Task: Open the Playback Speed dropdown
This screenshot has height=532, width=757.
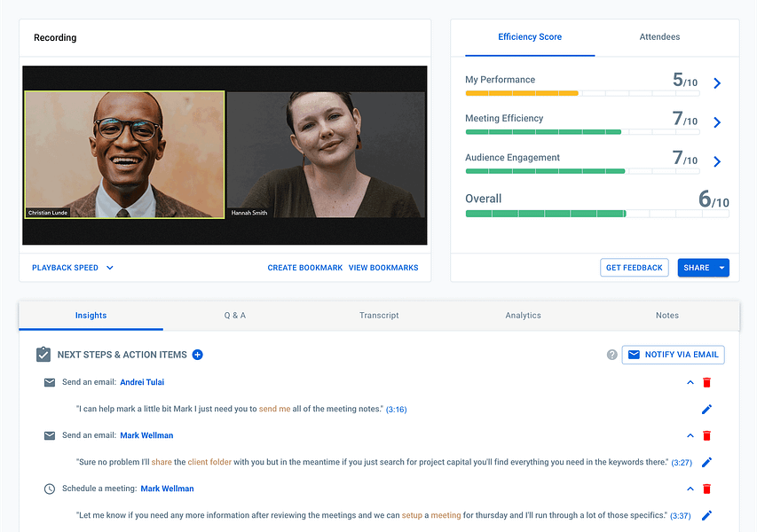Action: tap(73, 268)
